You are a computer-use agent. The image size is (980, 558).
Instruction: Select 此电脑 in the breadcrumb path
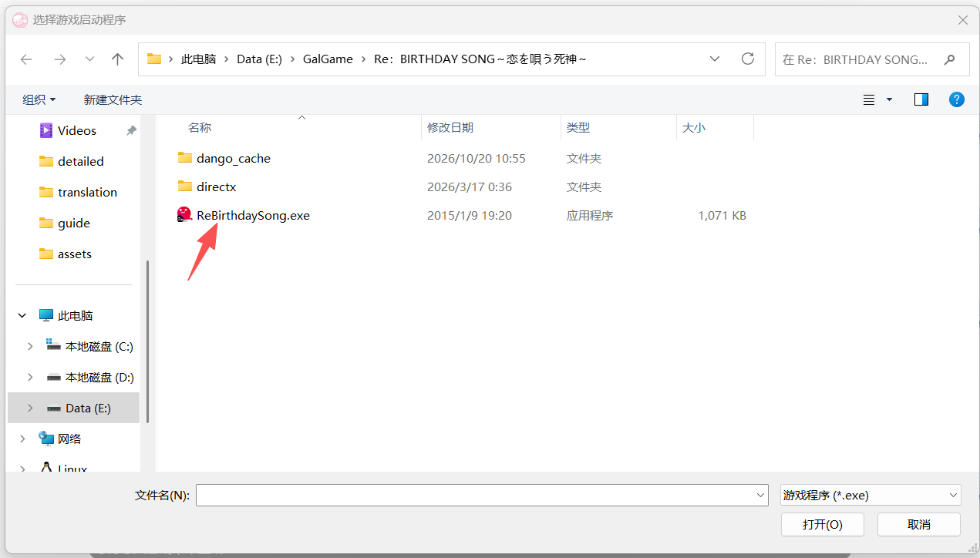[198, 59]
